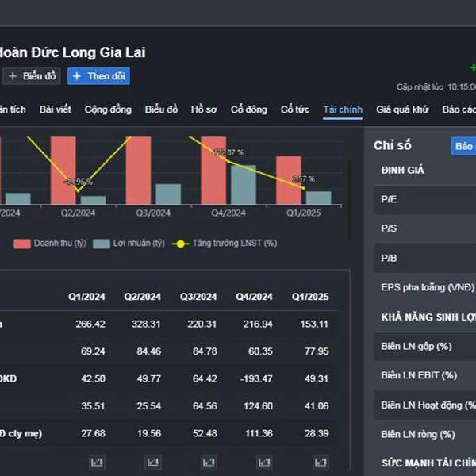476x476 pixels.
Task: Click the value 111.36
Action: pos(259,433)
